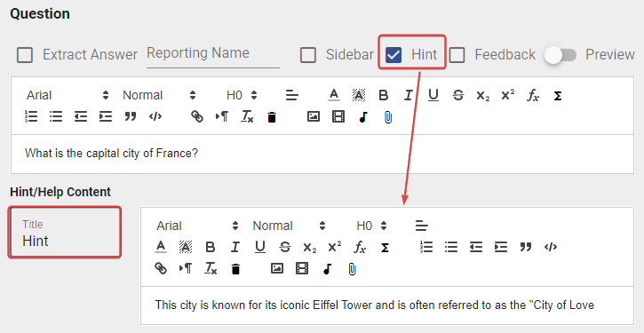This screenshot has height=333, width=644.
Task: Uncheck the Hint checkbox
Action: point(394,54)
